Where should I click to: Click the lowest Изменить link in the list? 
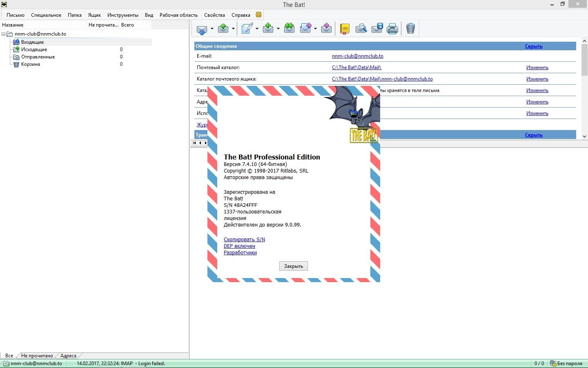point(537,113)
